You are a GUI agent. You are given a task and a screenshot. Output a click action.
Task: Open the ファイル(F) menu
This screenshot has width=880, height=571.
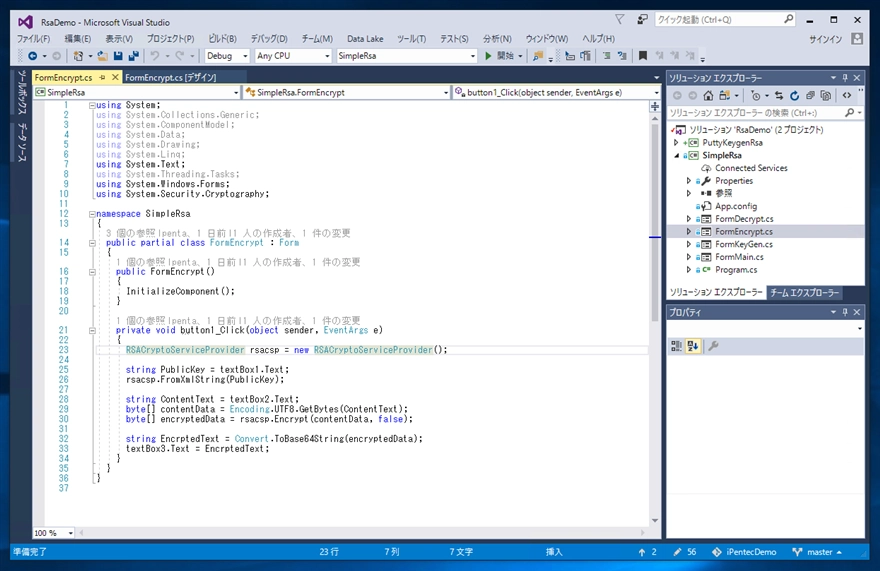point(33,39)
